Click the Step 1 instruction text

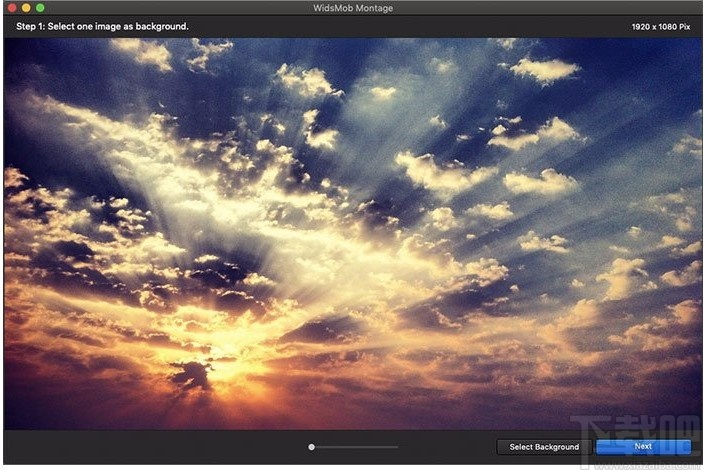pyautogui.click(x=102, y=26)
